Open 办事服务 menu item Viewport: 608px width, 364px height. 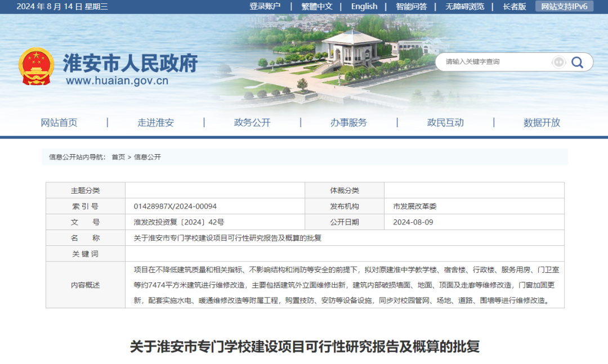348,123
